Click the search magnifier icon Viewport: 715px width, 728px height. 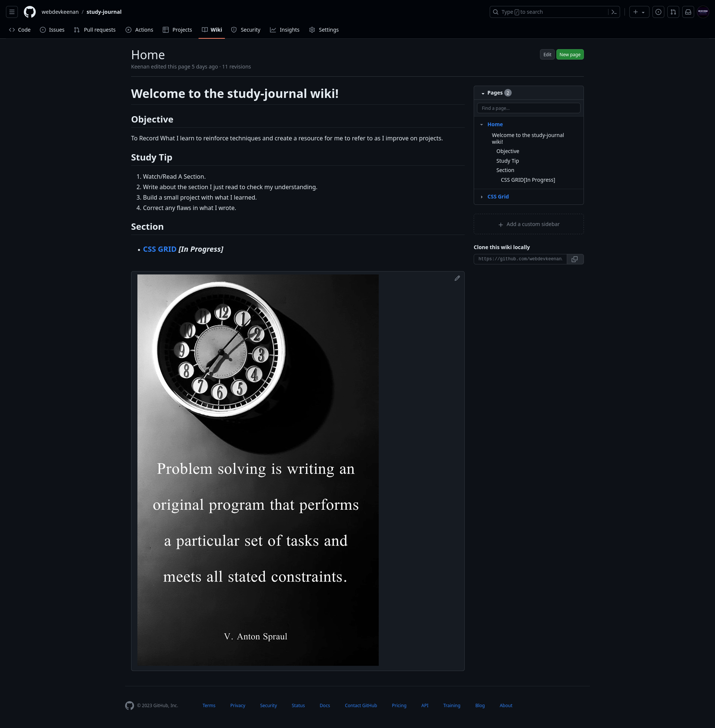(495, 12)
